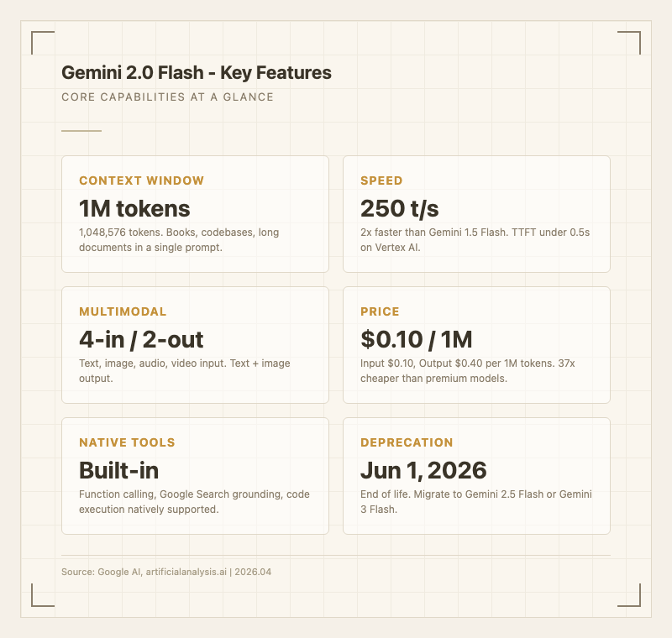
Task: Click the Context Window card label
Action: [x=141, y=180]
